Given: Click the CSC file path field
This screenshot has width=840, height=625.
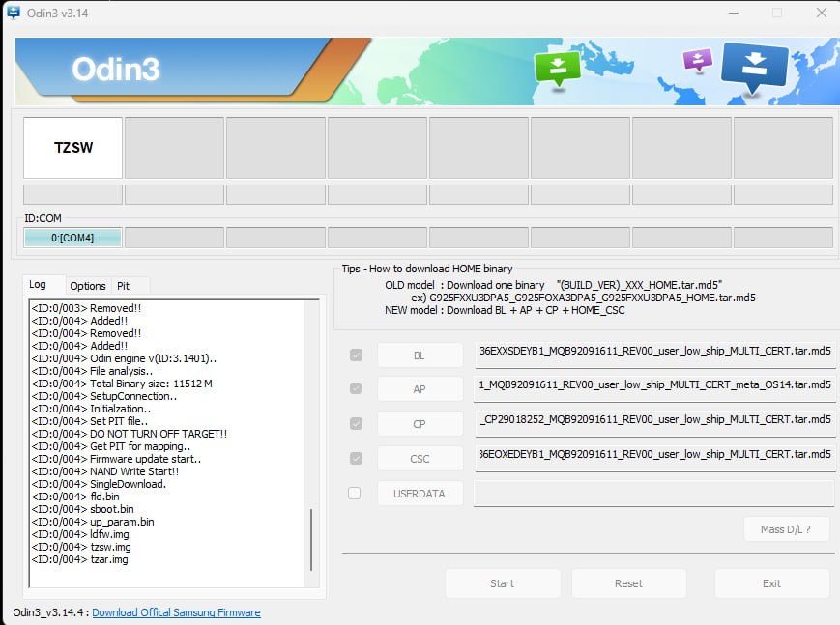Looking at the screenshot, I should coord(654,458).
